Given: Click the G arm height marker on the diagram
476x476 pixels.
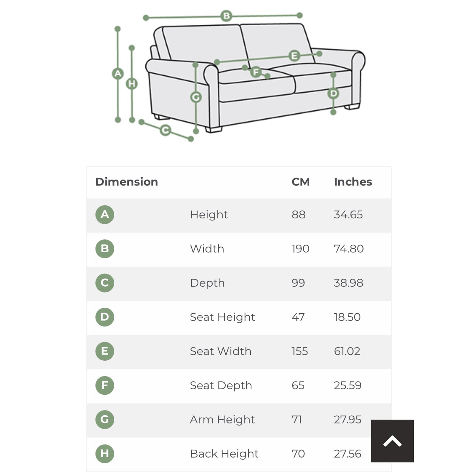Looking at the screenshot, I should point(196,97).
